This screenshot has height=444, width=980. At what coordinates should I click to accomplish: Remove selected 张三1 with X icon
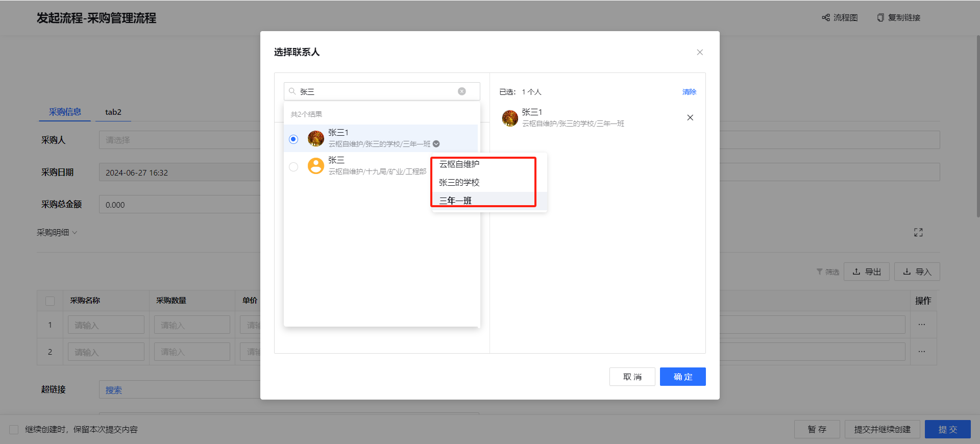(690, 117)
